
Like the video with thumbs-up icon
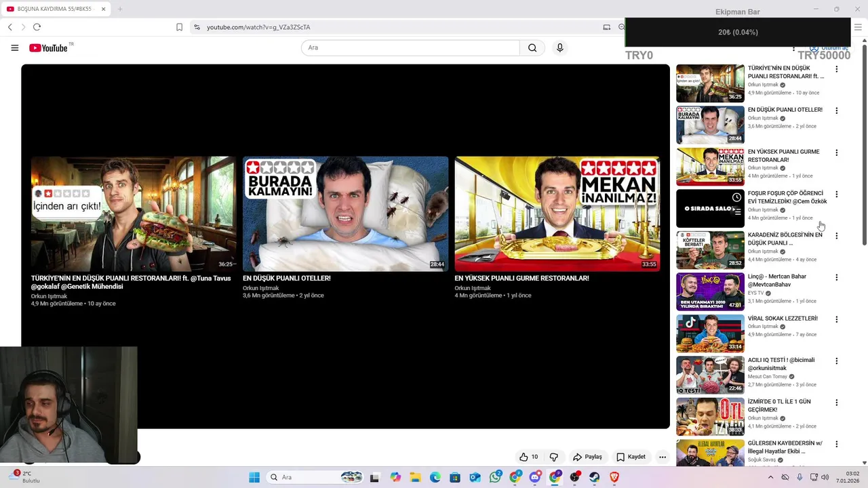528,457
